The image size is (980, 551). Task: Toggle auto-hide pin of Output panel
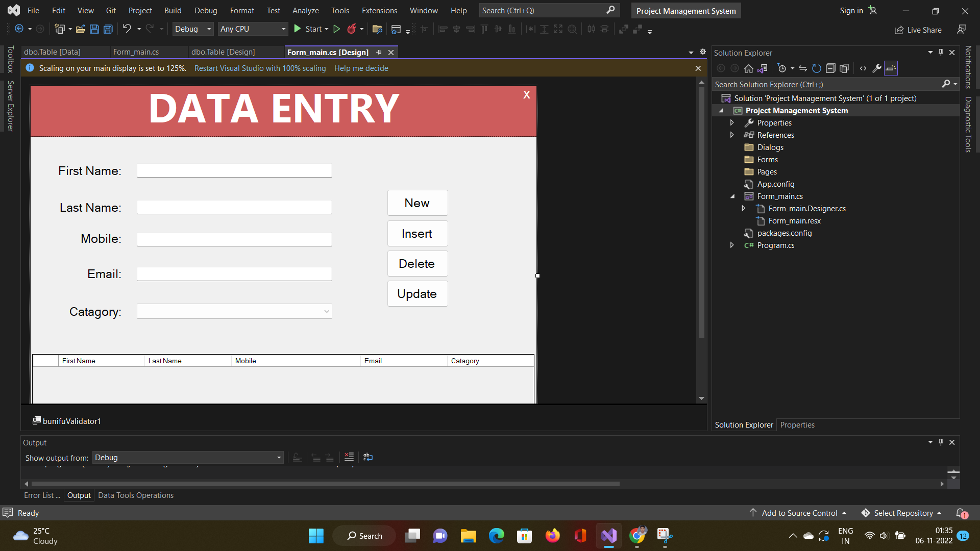[x=941, y=442]
